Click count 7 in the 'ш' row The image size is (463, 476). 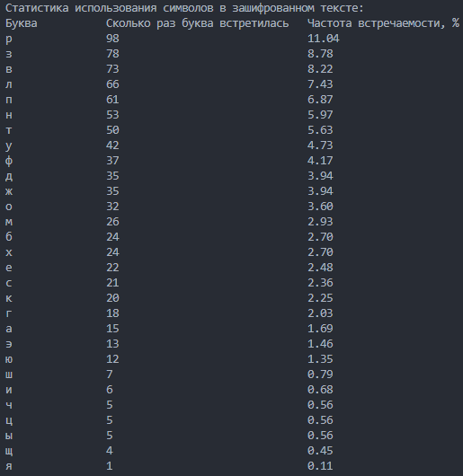coord(110,375)
